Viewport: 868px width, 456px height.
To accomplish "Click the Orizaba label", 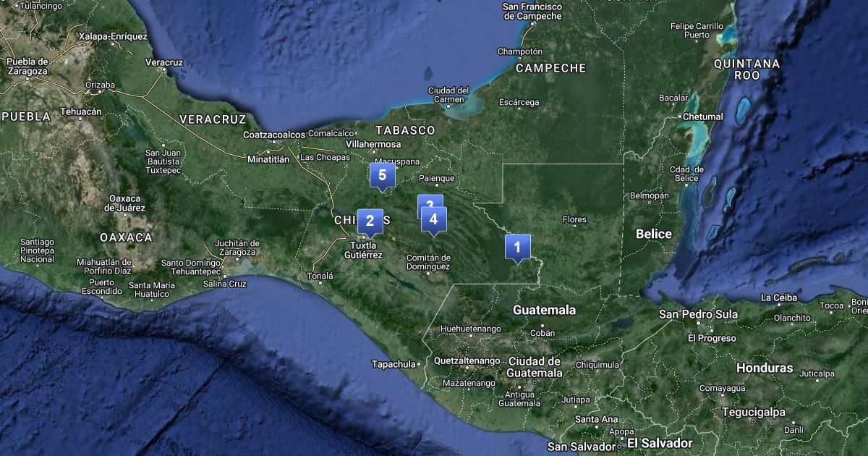I will pos(100,85).
